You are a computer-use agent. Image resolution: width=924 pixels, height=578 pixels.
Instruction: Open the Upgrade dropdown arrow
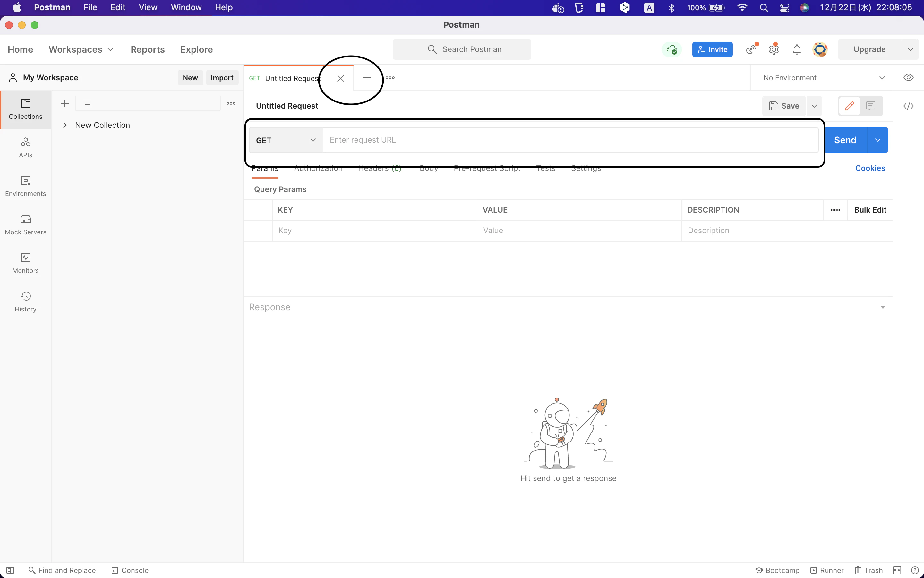911,49
